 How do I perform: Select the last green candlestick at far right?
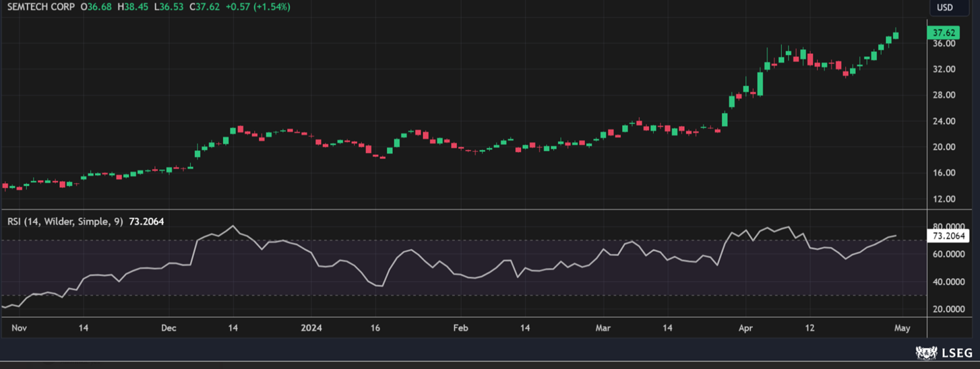(x=896, y=35)
